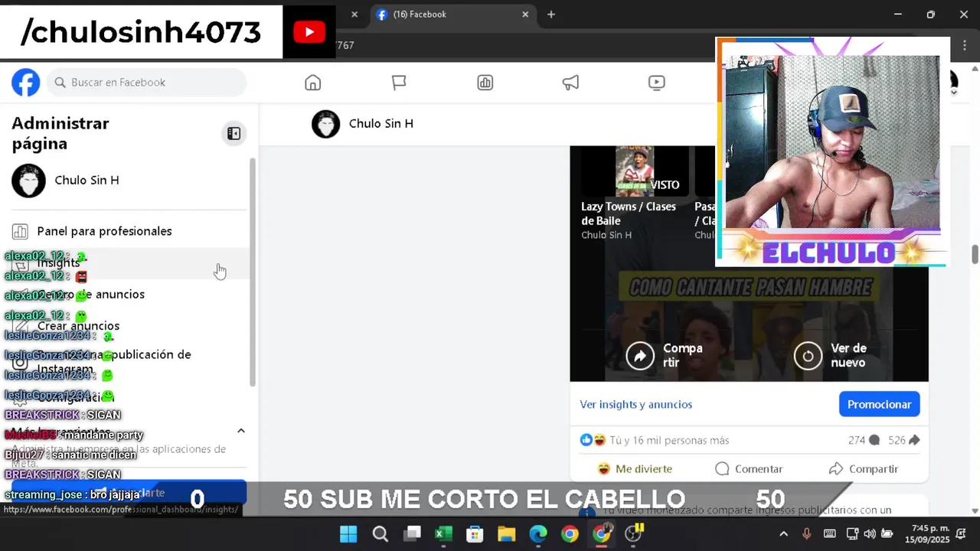
Task: Click the Administrar página heading
Action: pyautogui.click(x=60, y=133)
